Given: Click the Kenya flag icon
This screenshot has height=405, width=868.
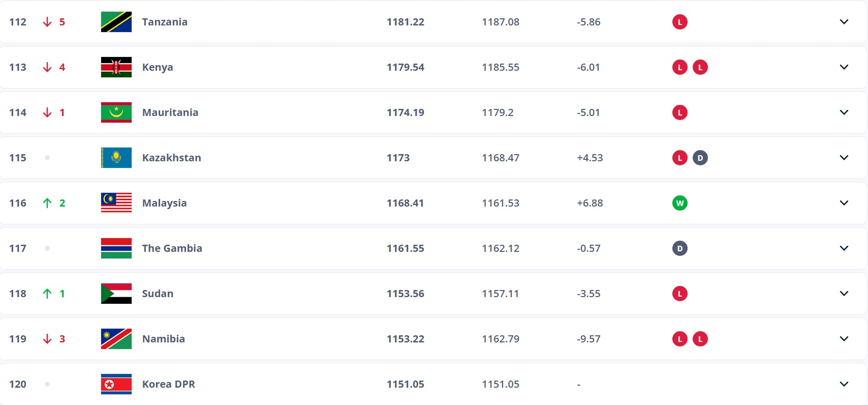Looking at the screenshot, I should (x=116, y=67).
